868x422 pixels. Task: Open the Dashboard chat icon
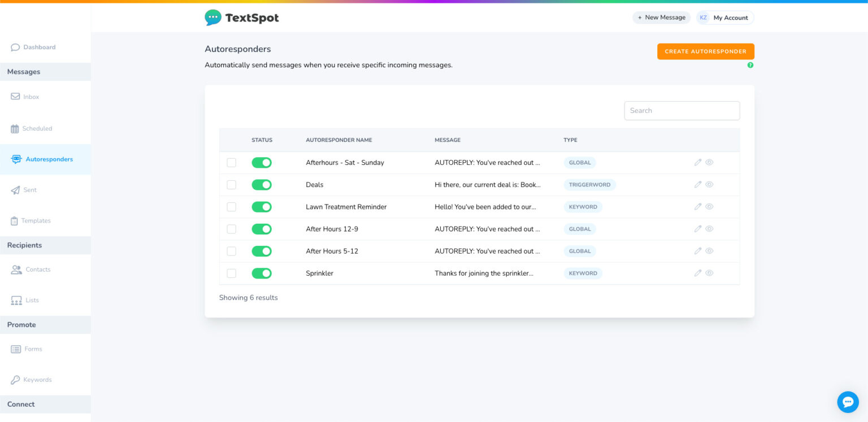(x=16, y=47)
